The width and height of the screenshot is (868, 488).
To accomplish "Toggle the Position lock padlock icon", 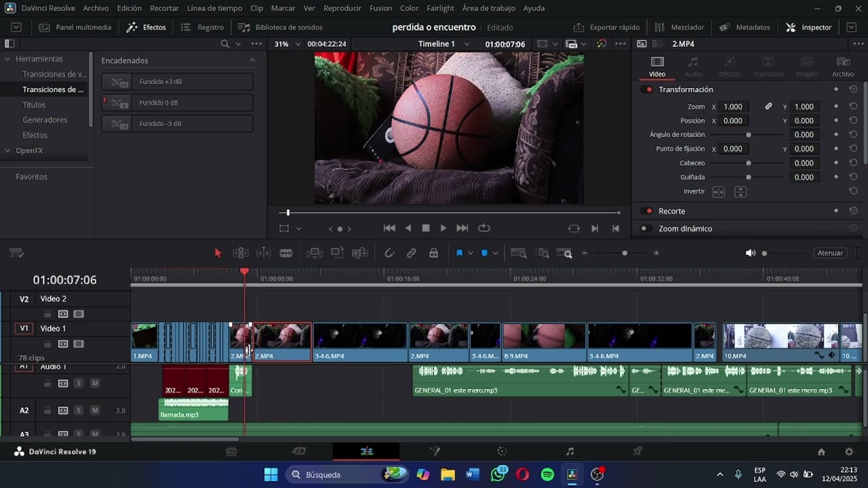I will [433, 253].
